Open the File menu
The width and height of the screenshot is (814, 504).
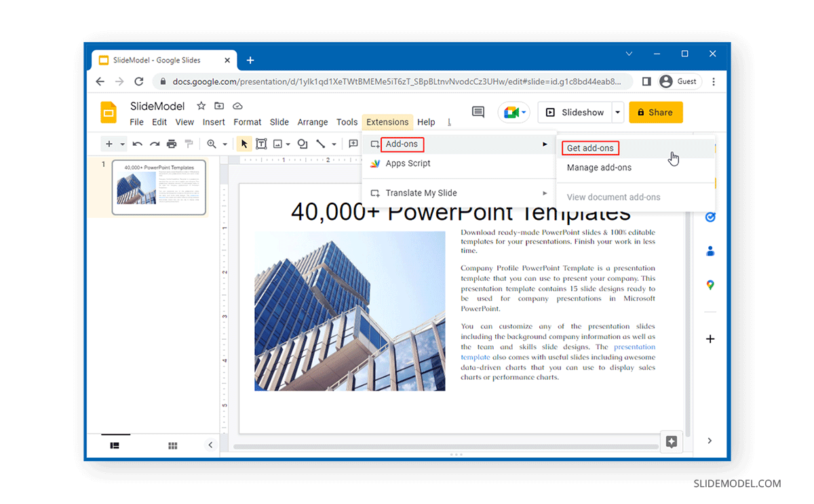(136, 122)
